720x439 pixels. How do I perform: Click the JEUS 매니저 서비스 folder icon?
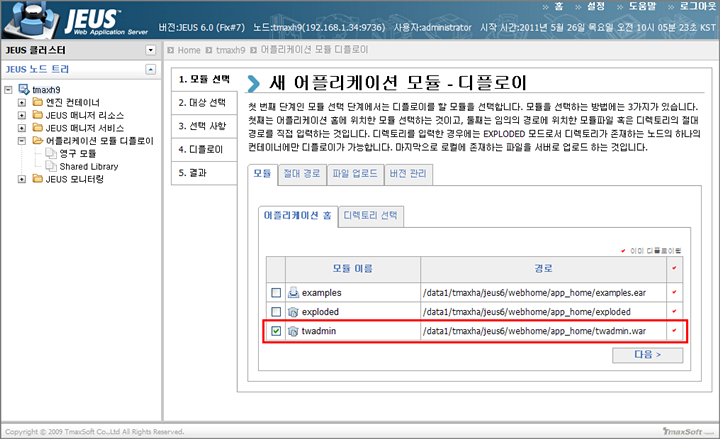tap(38, 128)
